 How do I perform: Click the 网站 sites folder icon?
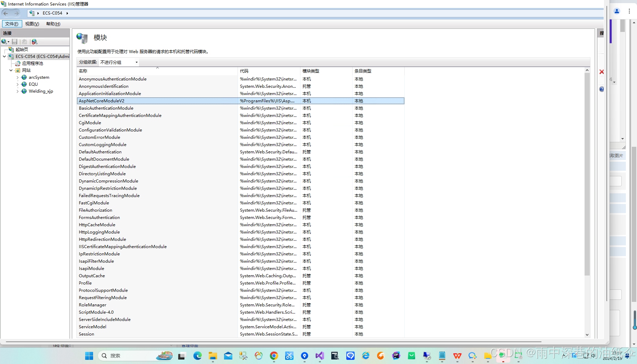point(18,70)
